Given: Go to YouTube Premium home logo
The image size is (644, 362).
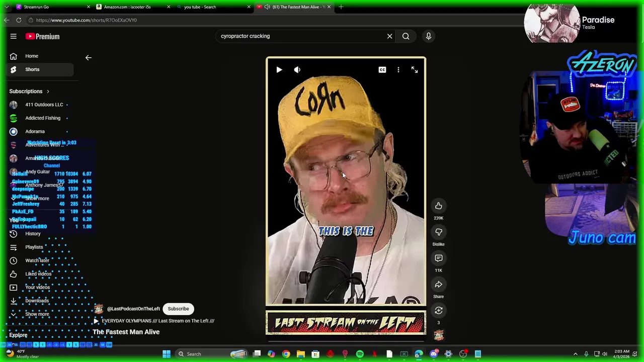Looking at the screenshot, I should pos(42,36).
